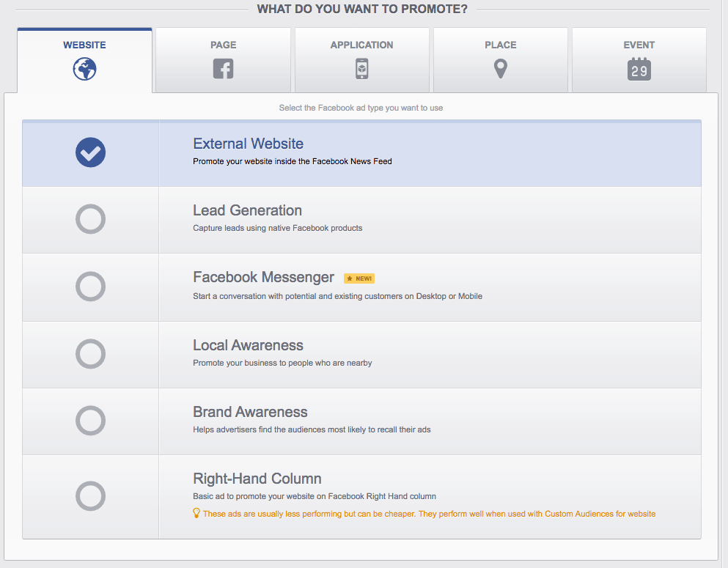
Task: Click the 'WHAT DO YOU WANT TO PROMOTE?' heading
Action: (362, 10)
